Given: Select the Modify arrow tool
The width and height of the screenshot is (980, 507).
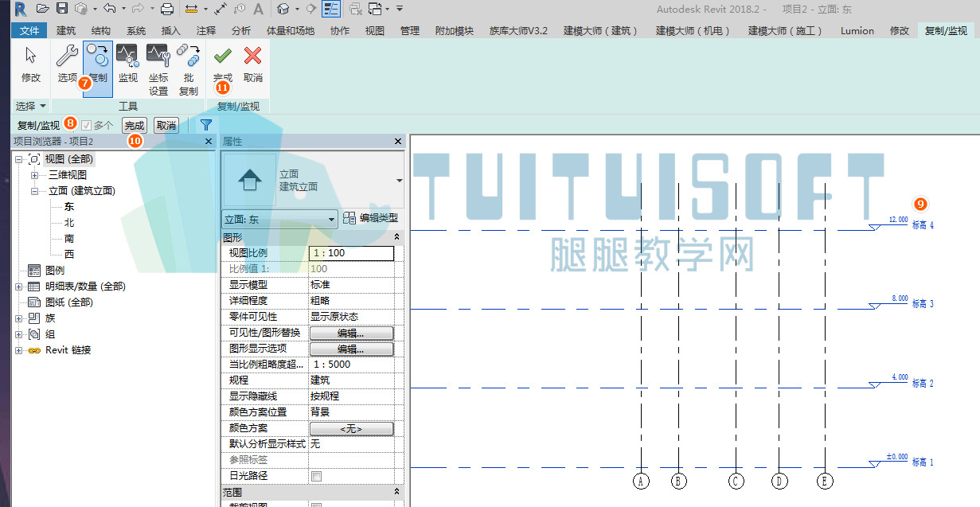Looking at the screenshot, I should [x=31, y=64].
